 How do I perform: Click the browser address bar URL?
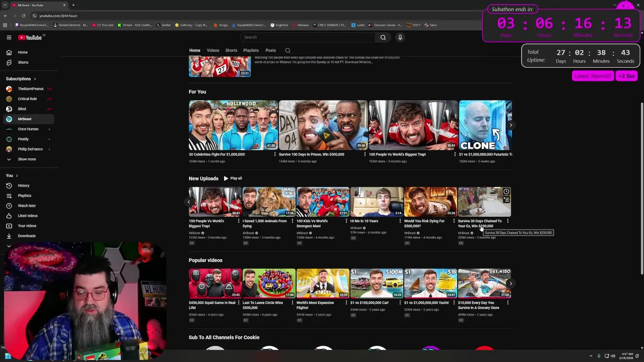coord(58,16)
